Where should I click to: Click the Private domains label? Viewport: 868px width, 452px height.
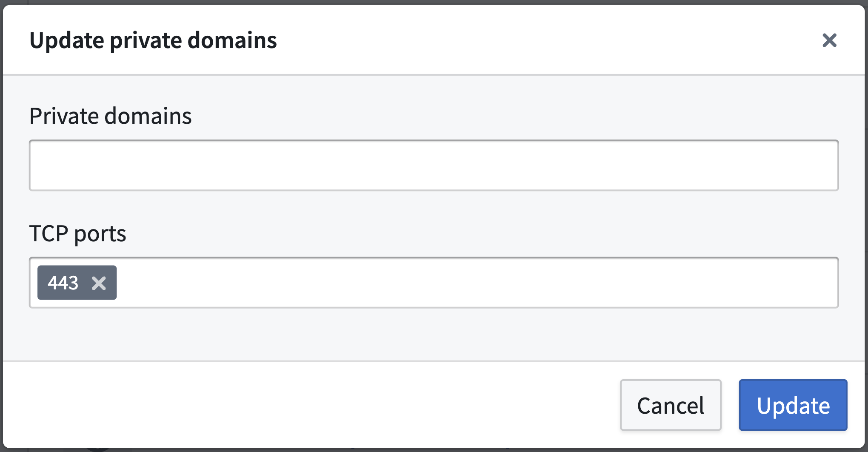[111, 116]
